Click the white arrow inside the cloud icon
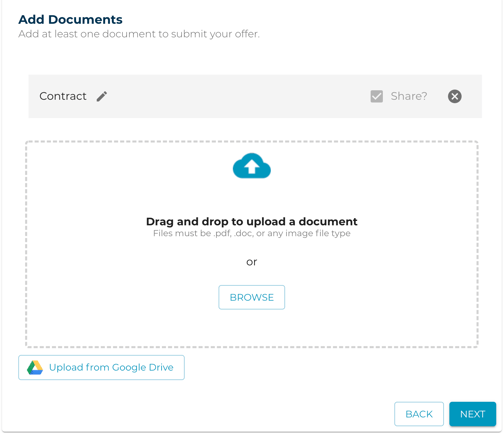Screen dimensions: 503x433 tap(252, 166)
